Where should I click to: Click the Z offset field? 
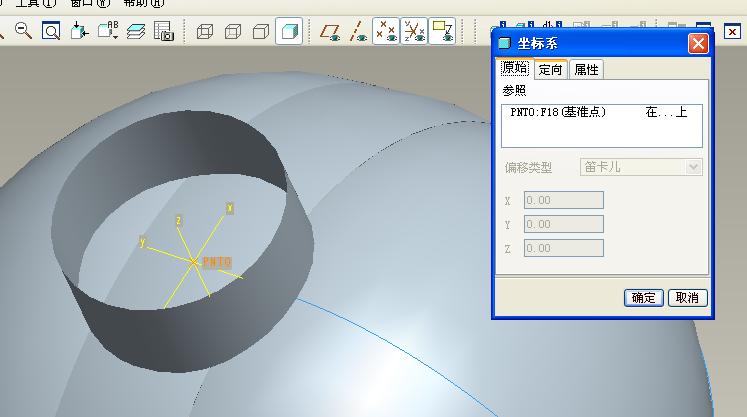point(564,248)
